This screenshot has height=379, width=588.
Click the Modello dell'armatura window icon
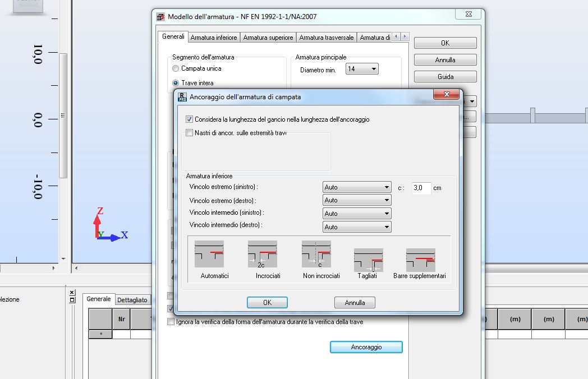click(161, 17)
